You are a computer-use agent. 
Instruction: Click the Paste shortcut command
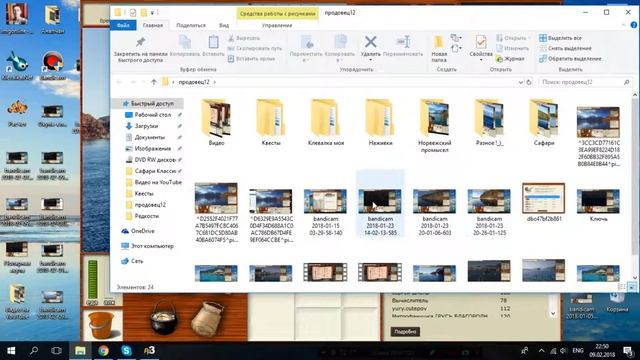[x=251, y=59]
